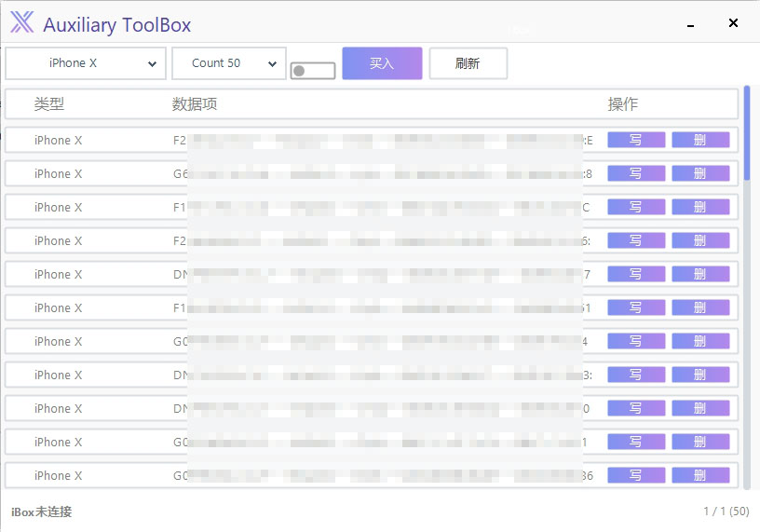The width and height of the screenshot is (760, 532).
Task: Click the 买入 purchase button
Action: click(x=382, y=63)
